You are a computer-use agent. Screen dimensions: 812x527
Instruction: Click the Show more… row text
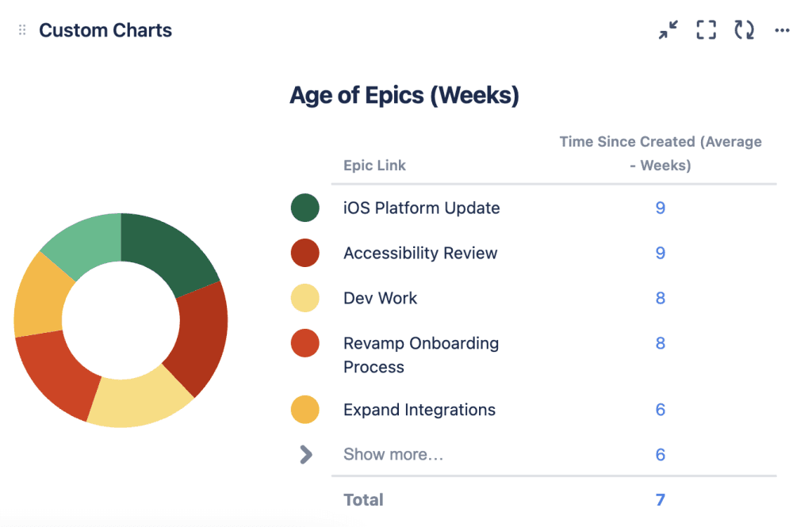point(393,454)
